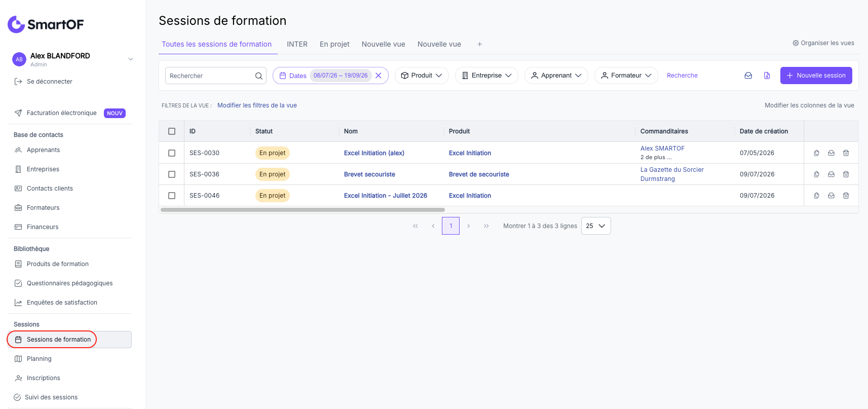
Task: Open the Entreprise filter dropdown
Action: [x=486, y=76]
